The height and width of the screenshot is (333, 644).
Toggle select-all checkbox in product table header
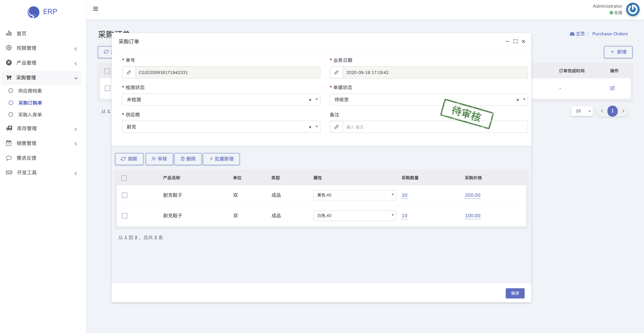tap(124, 178)
